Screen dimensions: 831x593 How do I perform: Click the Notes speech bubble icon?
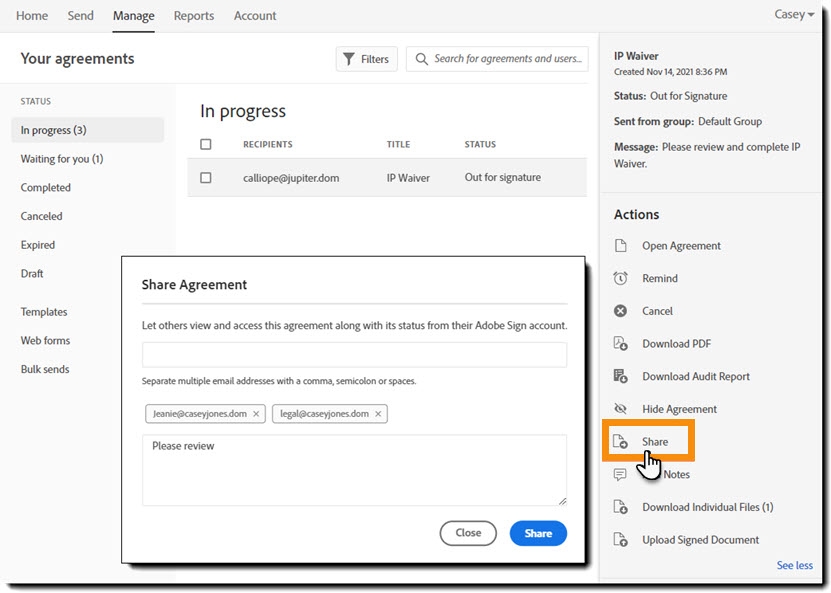(620, 475)
